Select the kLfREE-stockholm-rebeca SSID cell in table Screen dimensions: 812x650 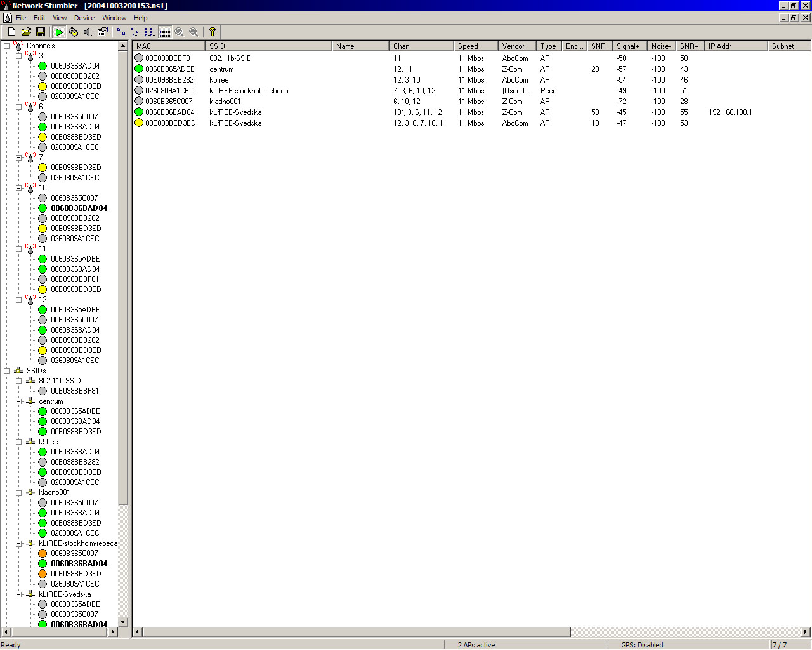(249, 91)
